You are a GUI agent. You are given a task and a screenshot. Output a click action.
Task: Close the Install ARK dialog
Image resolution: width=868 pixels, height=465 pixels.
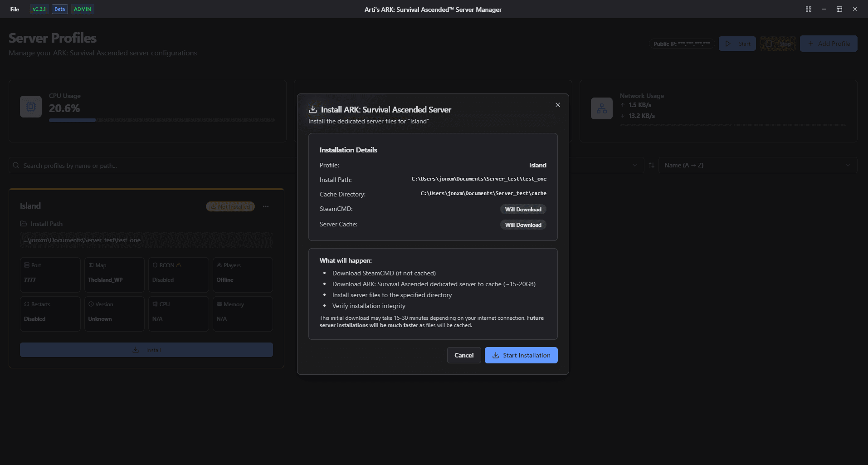[557, 105]
